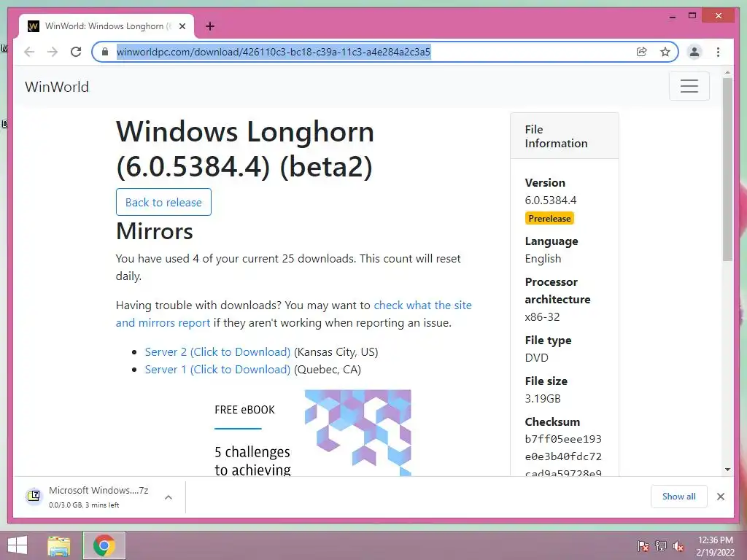Reload the WinWorld page
747x560 pixels.
[x=76, y=52]
